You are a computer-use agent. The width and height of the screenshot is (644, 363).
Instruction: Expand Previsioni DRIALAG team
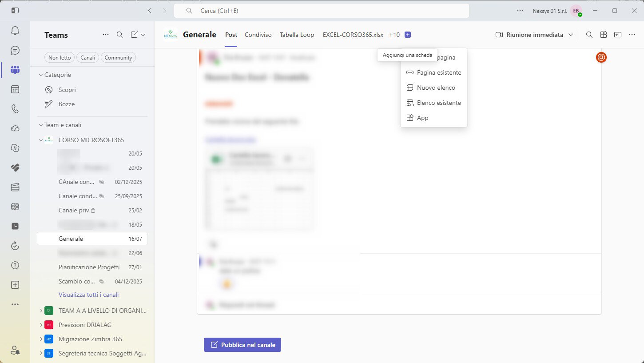pyautogui.click(x=41, y=325)
